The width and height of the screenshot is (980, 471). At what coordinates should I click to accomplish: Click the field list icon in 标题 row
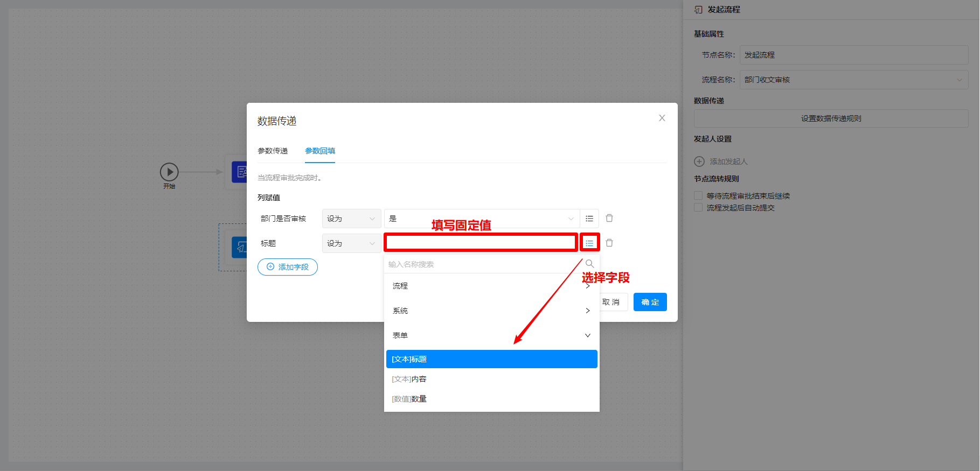point(589,243)
